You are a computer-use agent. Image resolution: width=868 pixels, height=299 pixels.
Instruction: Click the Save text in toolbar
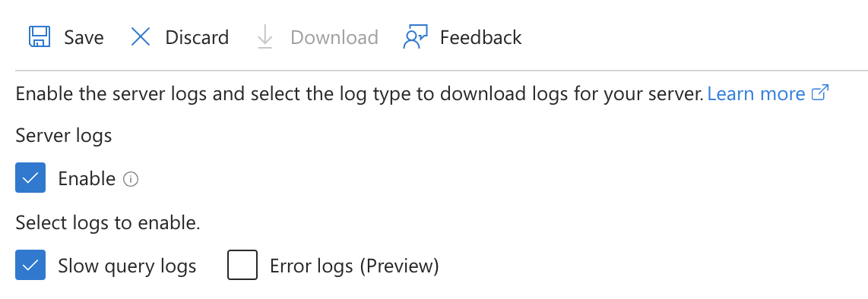point(84,38)
